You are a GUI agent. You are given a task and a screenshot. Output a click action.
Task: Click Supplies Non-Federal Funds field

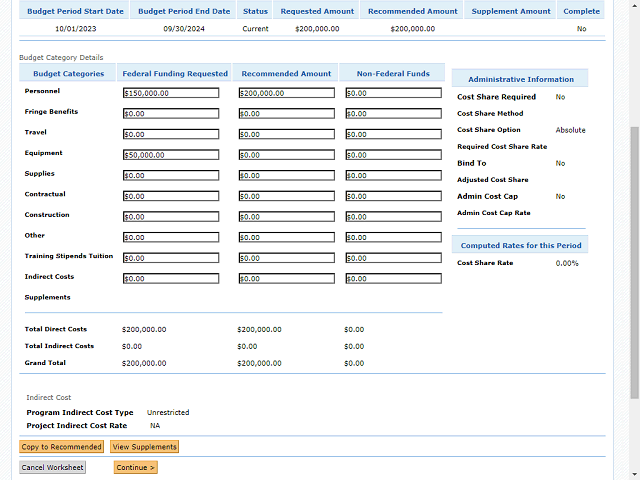[393, 176]
